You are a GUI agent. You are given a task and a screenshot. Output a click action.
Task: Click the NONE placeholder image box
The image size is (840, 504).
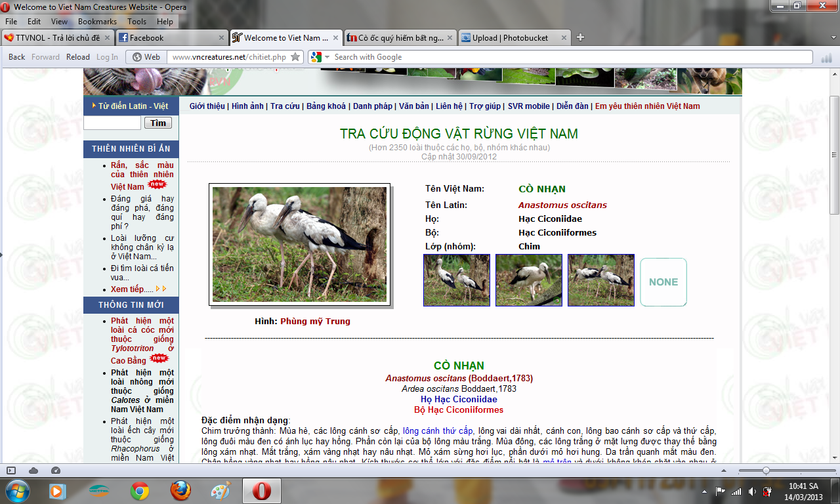click(x=663, y=282)
